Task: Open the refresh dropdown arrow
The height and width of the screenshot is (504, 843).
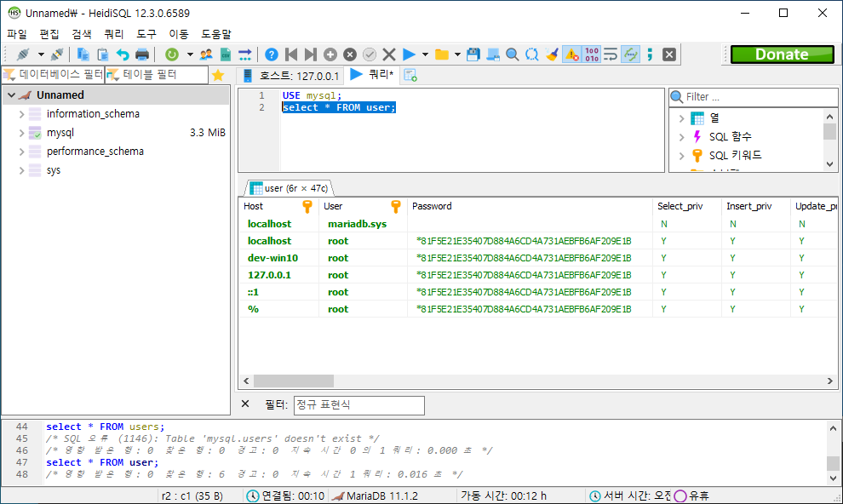Action: (190, 54)
